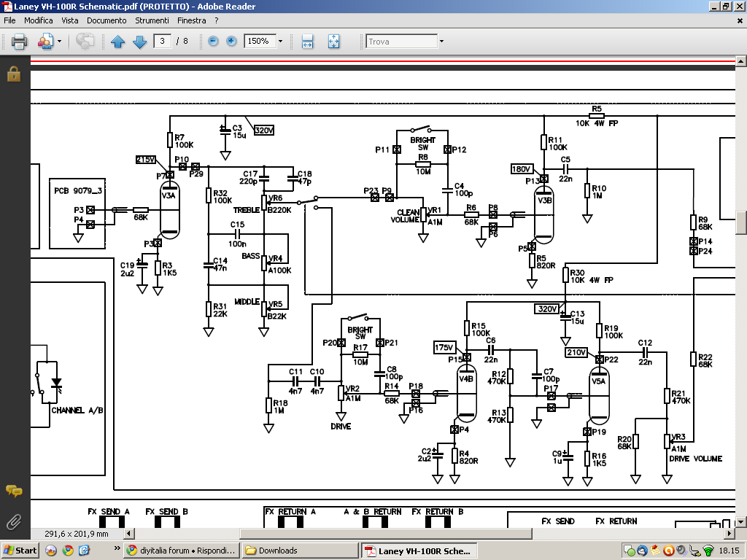
Task: Click the zoom out minus button
Action: (x=213, y=42)
